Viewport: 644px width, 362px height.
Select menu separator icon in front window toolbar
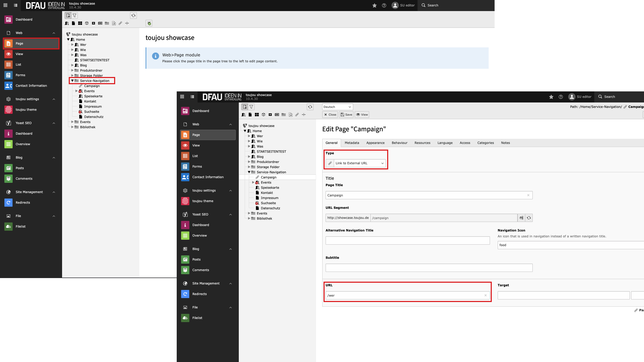(x=304, y=115)
